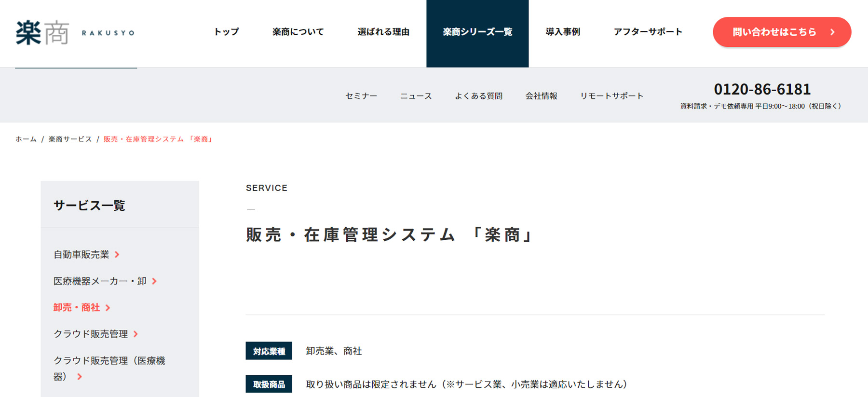The image size is (868, 397).
Task: Click the page heading 販売・在庫管理システム「楽商」
Action: click(x=390, y=235)
